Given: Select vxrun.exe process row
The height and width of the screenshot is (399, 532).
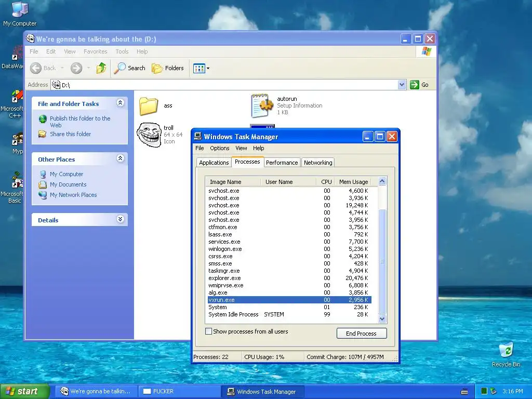Looking at the screenshot, I should point(289,300).
